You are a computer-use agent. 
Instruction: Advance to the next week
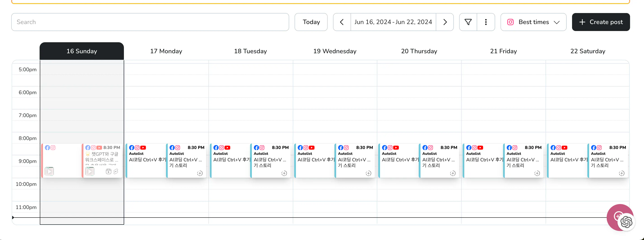tap(445, 22)
